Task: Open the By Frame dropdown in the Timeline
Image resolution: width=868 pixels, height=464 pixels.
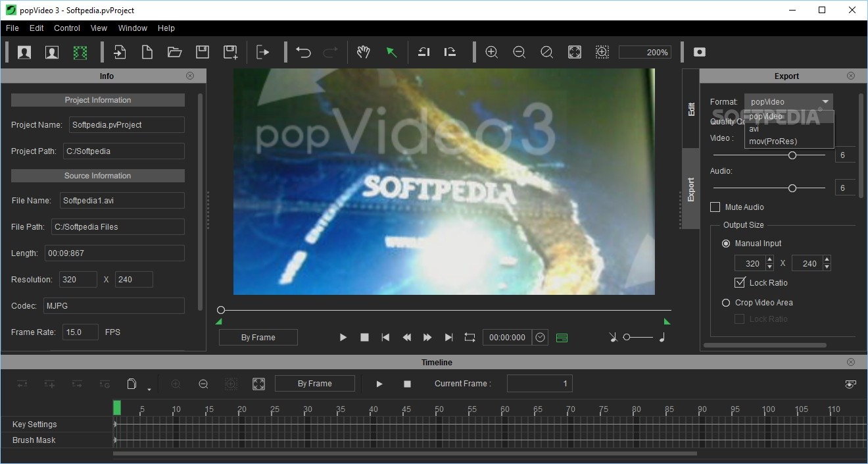Action: 315,384
